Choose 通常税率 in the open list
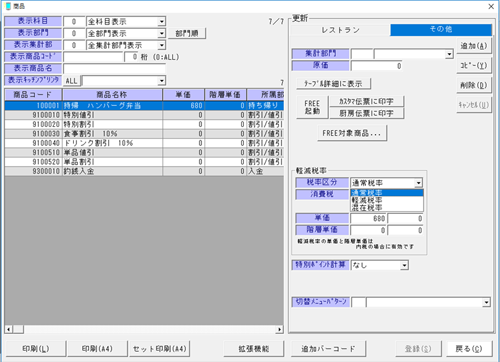The image size is (500, 362). tap(387, 193)
